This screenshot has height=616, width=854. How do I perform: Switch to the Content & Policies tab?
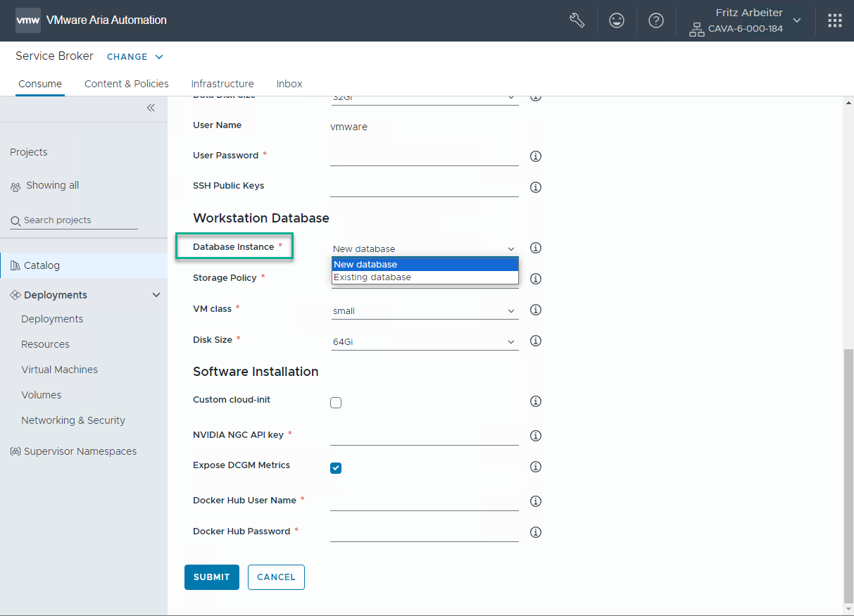[x=127, y=84]
